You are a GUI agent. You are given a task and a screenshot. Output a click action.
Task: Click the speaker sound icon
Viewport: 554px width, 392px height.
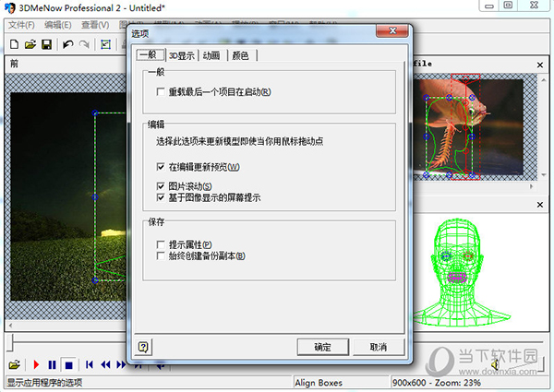pyautogui.click(x=495, y=364)
